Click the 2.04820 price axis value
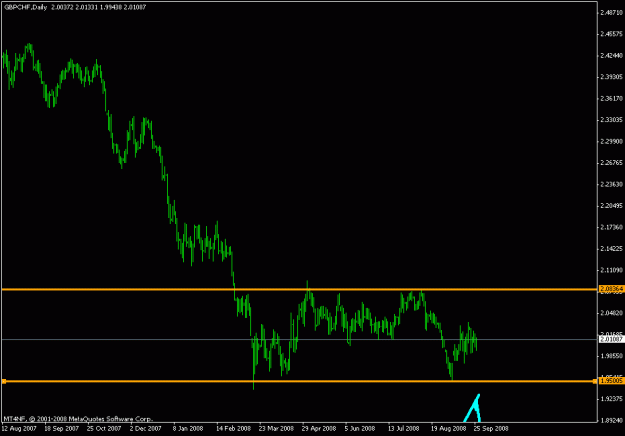 [611, 313]
